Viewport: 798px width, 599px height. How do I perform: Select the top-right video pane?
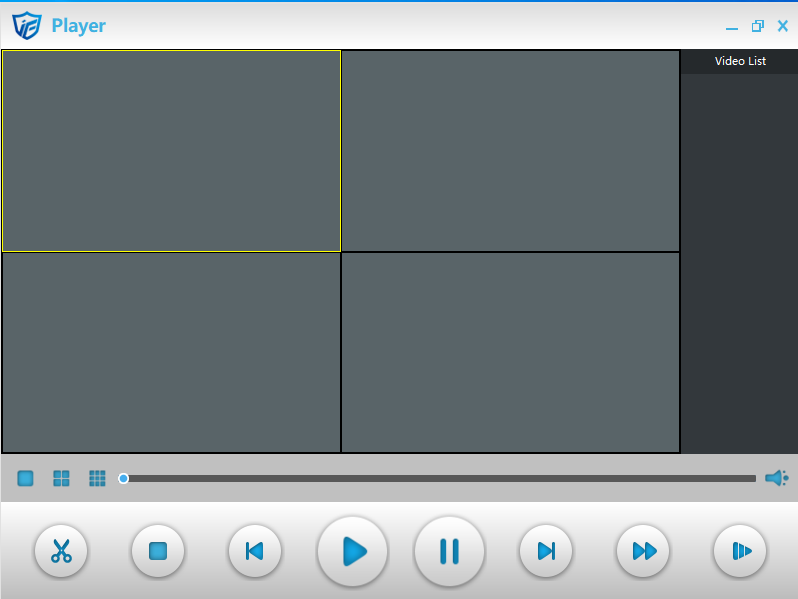pos(510,151)
